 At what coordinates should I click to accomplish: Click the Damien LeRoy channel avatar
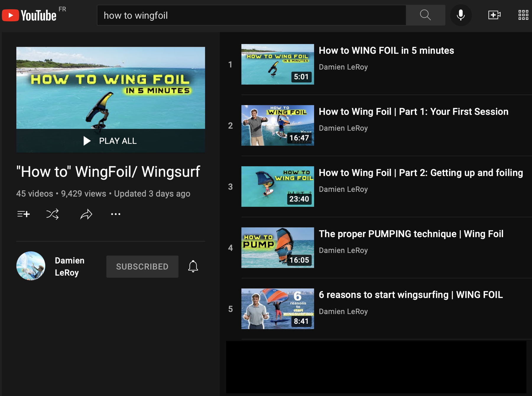point(31,266)
